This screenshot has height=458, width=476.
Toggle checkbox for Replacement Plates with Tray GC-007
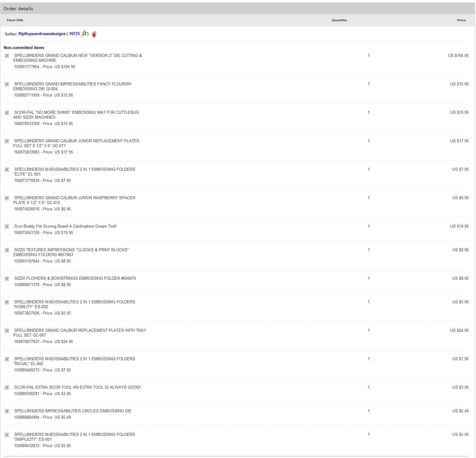[7, 331]
